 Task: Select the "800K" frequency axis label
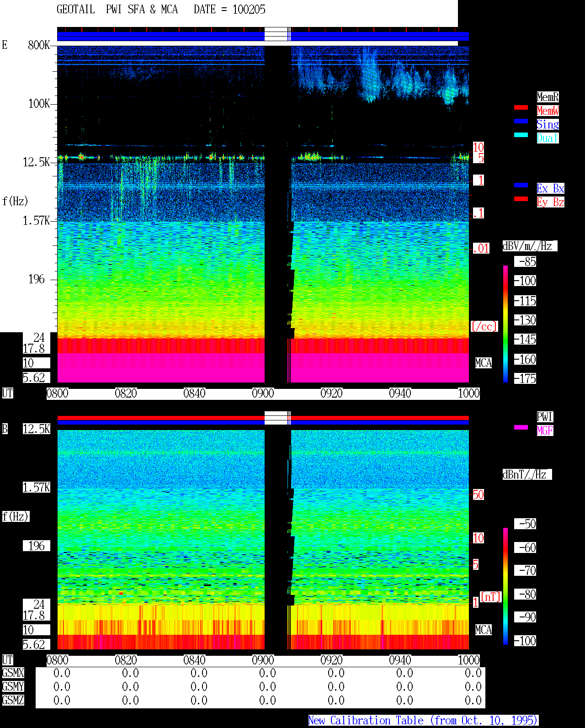point(39,45)
